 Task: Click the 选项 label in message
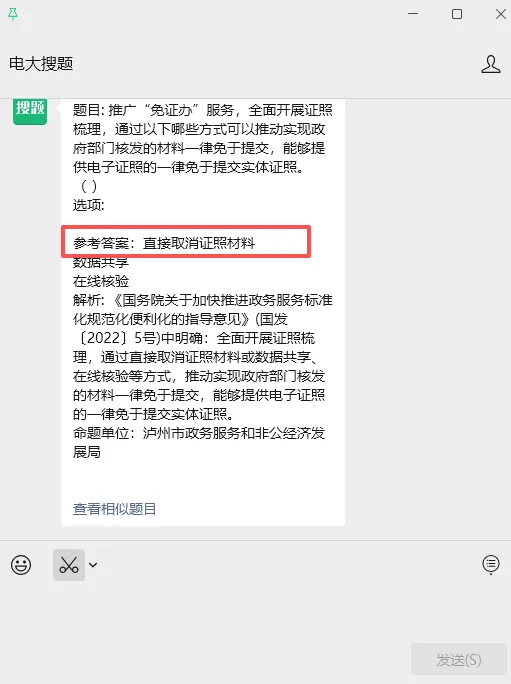[89, 205]
